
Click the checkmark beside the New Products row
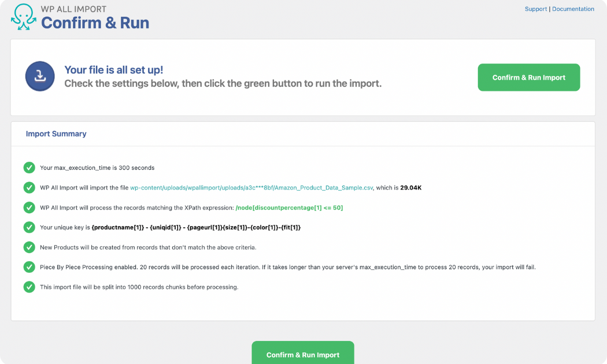29,247
